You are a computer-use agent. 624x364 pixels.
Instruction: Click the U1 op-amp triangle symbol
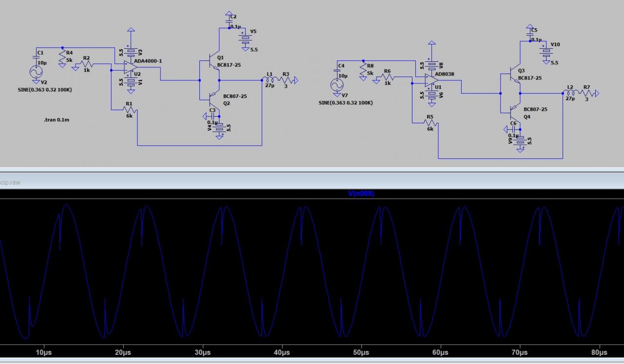(431, 81)
